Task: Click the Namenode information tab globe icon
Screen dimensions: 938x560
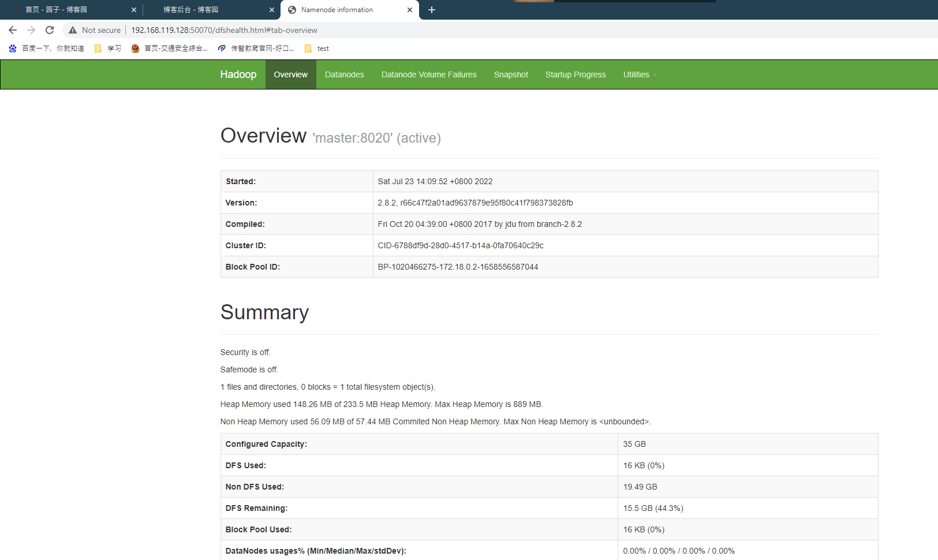Action: pyautogui.click(x=292, y=10)
